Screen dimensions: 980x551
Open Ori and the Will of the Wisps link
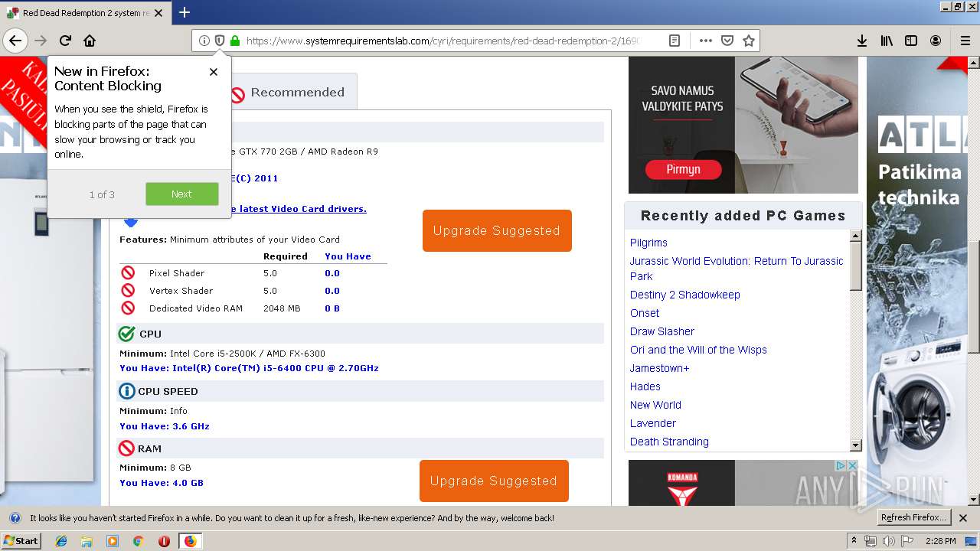(x=698, y=350)
